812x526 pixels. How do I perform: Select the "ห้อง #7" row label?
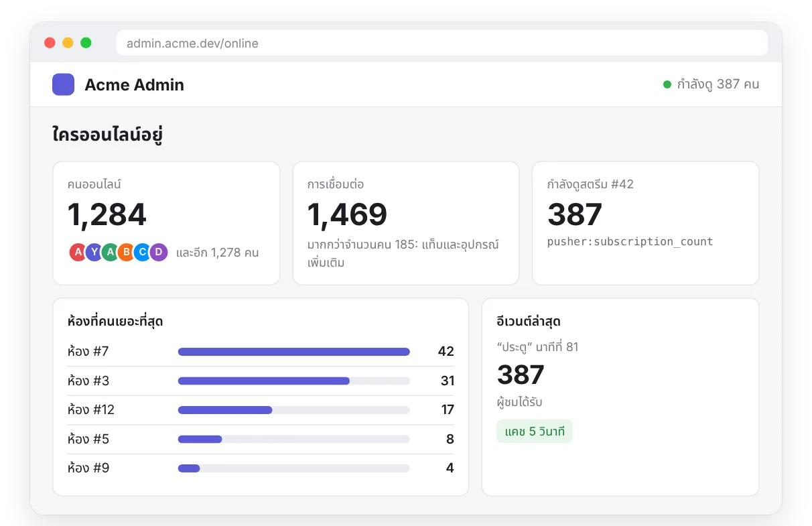click(88, 352)
